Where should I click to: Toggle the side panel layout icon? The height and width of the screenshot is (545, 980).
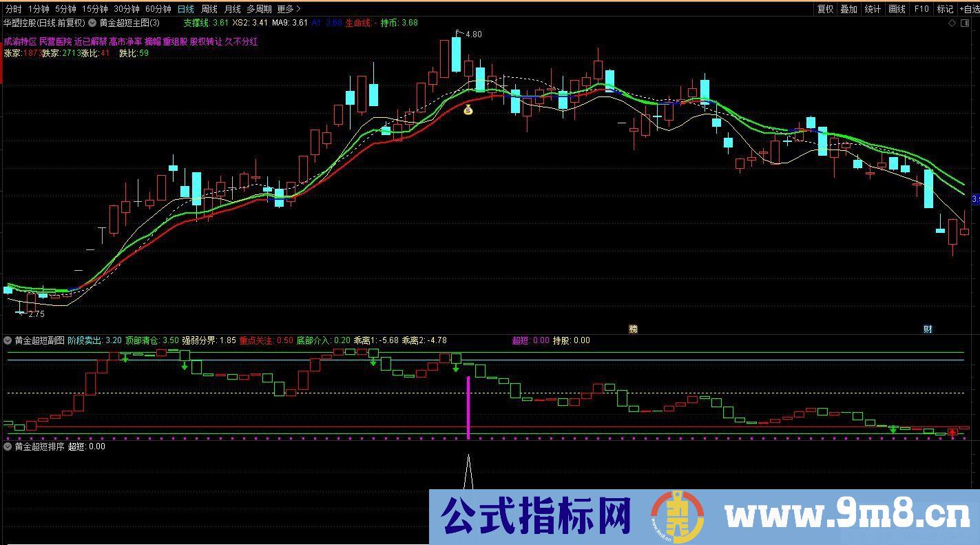pyautogui.click(x=966, y=23)
